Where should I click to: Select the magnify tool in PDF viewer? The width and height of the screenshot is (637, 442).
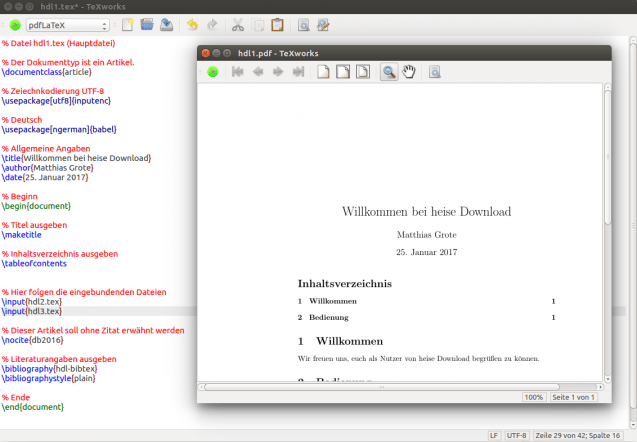click(389, 72)
